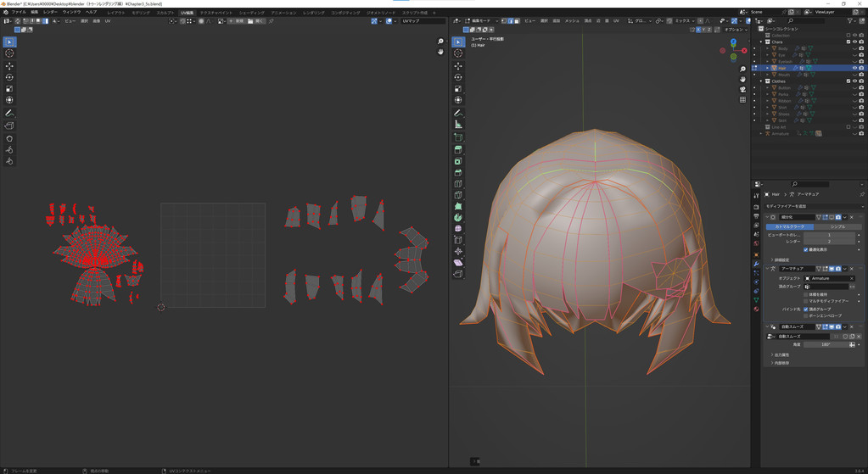Toggle visibility of the Hair object
This screenshot has height=474, width=868.
tap(854, 68)
